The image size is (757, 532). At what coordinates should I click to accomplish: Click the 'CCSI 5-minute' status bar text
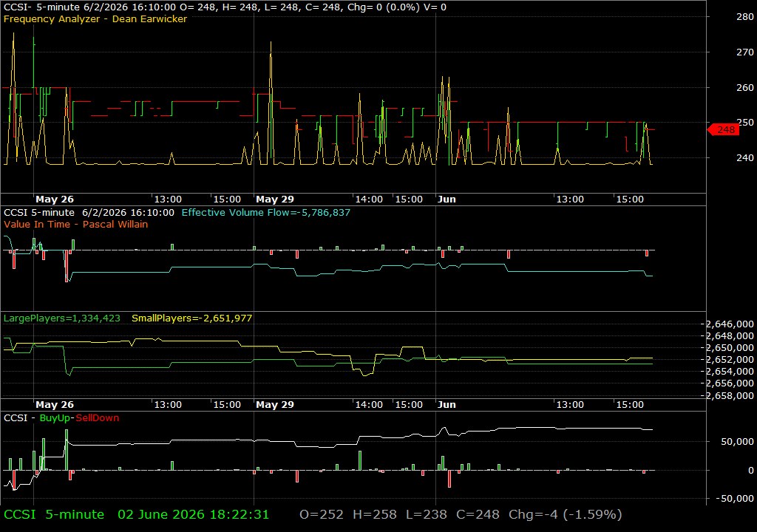point(53,514)
